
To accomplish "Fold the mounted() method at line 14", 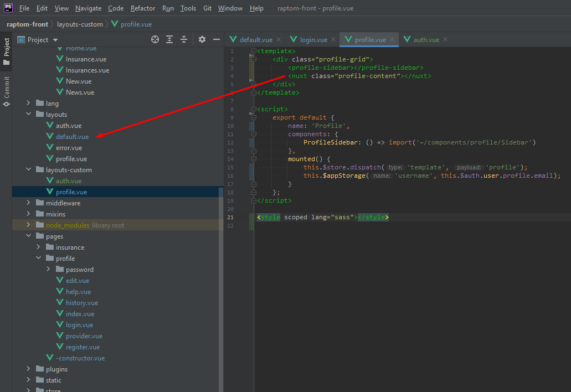I will pos(254,159).
